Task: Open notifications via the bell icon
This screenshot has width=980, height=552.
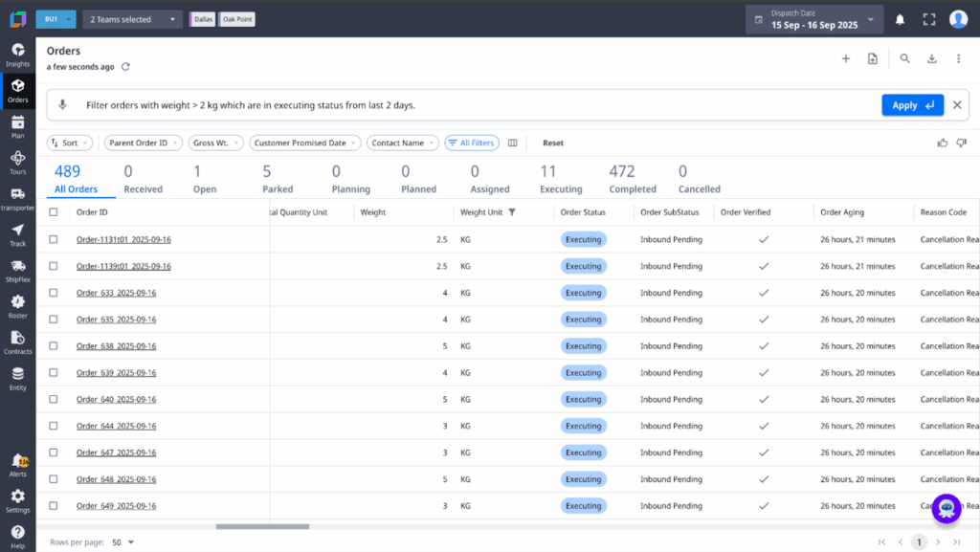Action: pos(899,18)
